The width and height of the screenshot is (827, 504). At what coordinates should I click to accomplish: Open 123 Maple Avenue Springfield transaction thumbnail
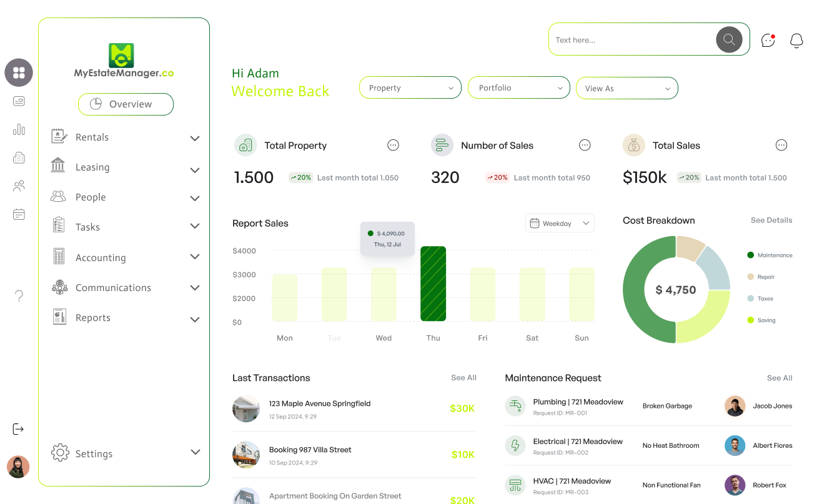coord(246,409)
